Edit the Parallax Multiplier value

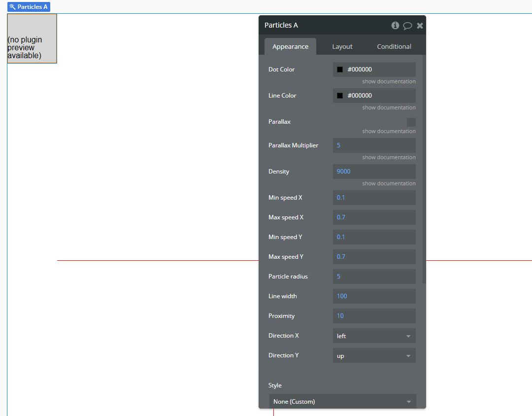[374, 145]
